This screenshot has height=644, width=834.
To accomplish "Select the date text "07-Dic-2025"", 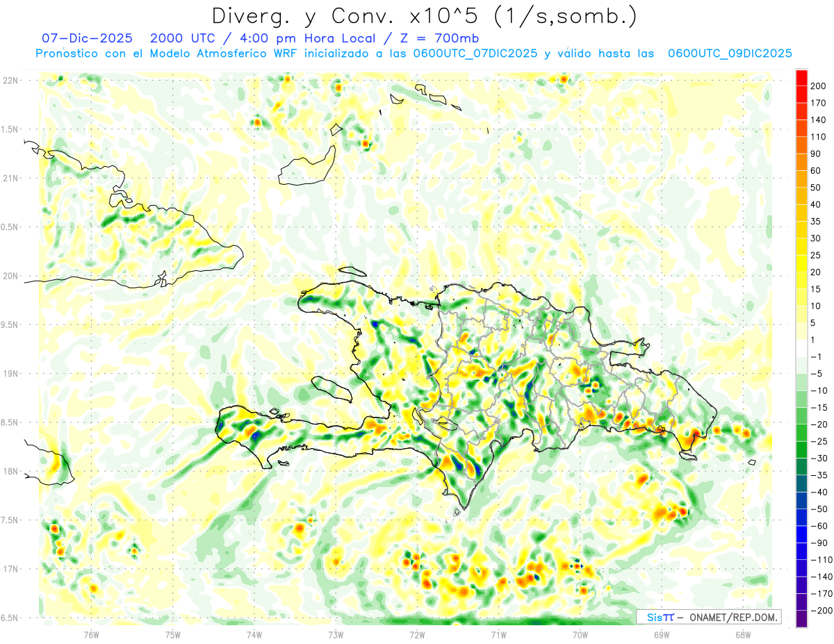I will pos(88,38).
